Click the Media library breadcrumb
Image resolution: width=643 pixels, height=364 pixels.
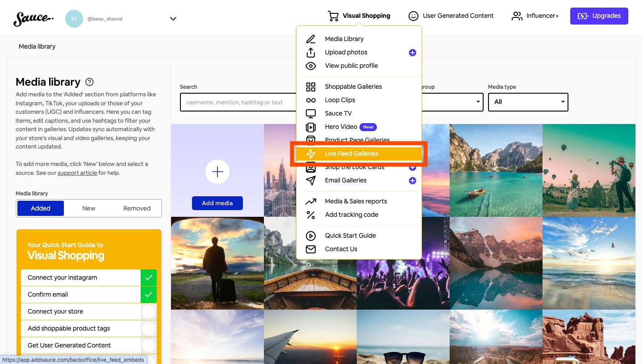coord(37,46)
